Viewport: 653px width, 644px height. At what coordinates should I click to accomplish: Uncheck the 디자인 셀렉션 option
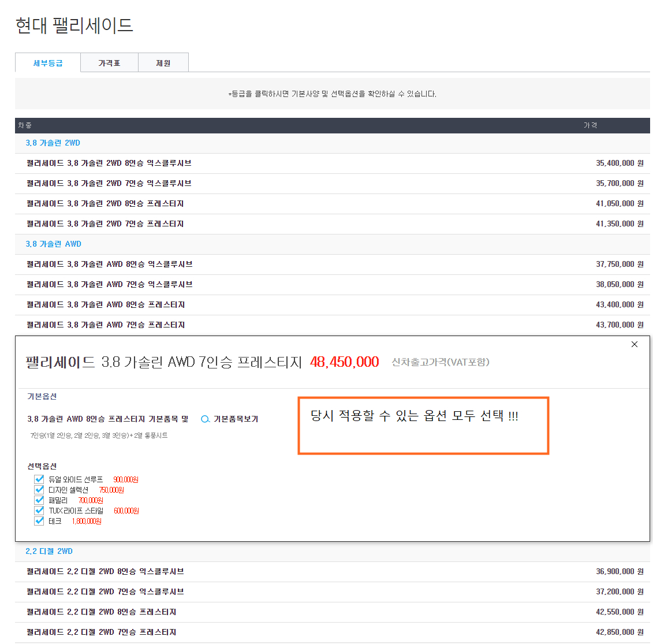click(39, 489)
